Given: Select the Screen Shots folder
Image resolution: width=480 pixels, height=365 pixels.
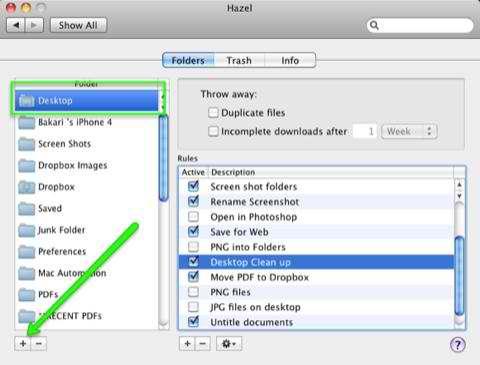Looking at the screenshot, I should pyautogui.click(x=87, y=144).
